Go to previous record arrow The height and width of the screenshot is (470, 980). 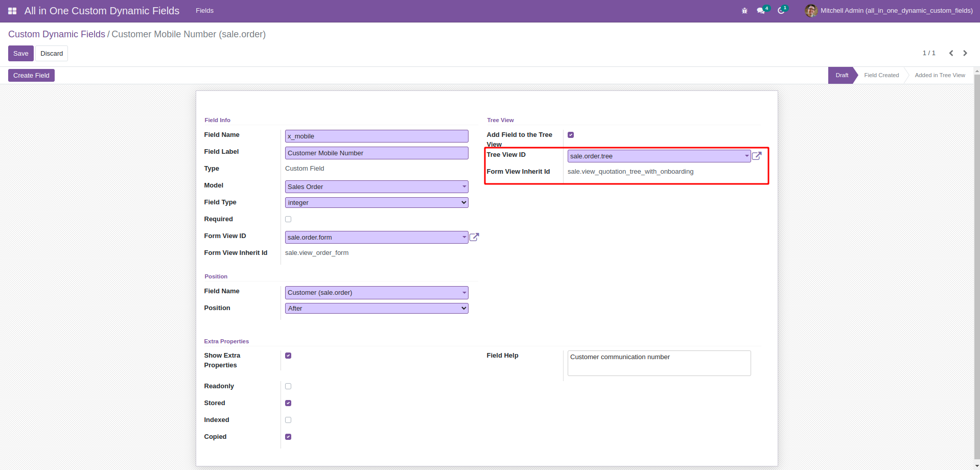[x=951, y=53]
